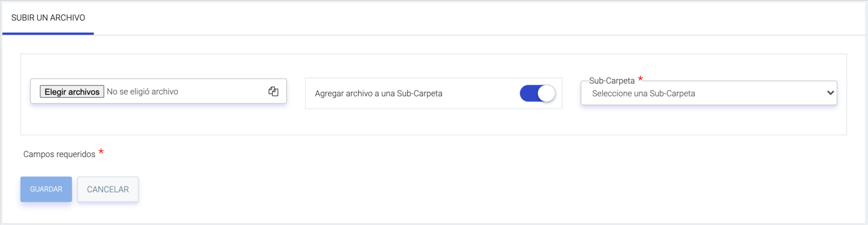Click the Agregar archivo a una Sub-Carpeta label
The image size is (868, 225).
tap(379, 93)
